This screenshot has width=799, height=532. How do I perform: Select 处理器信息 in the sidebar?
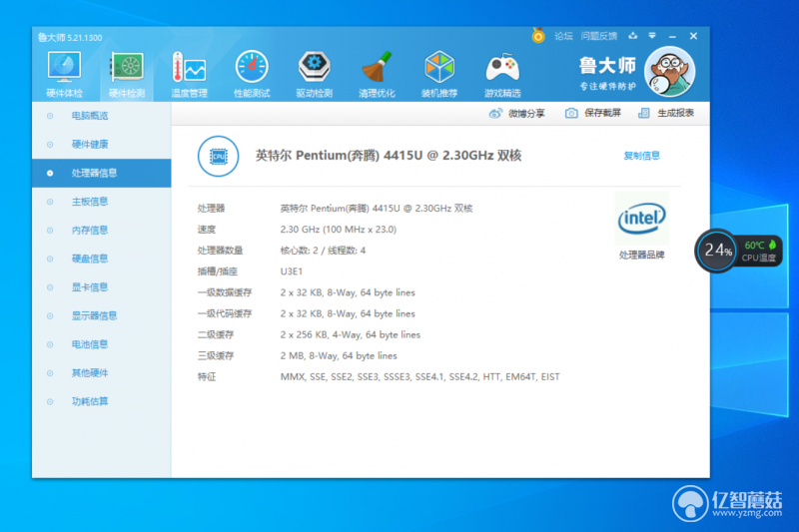coord(102,173)
